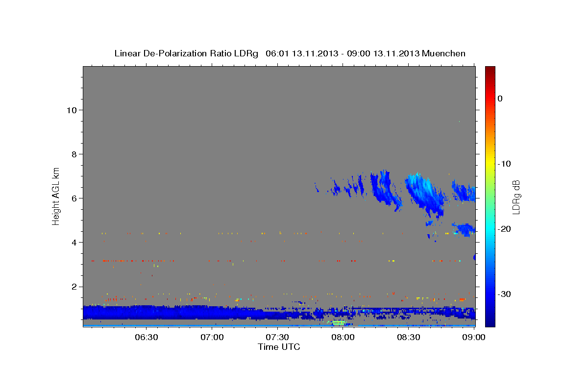The height and width of the screenshot is (392, 588).
Task: Click the '06:30' time tick label
Action: click(x=147, y=338)
